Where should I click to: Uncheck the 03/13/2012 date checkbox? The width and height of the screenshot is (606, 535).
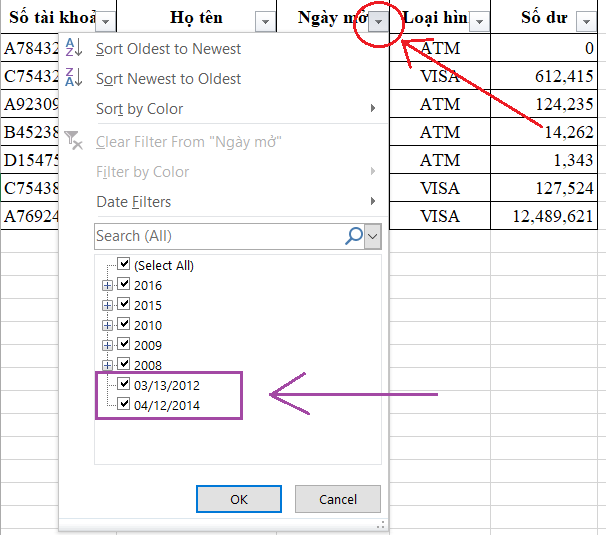tap(124, 385)
